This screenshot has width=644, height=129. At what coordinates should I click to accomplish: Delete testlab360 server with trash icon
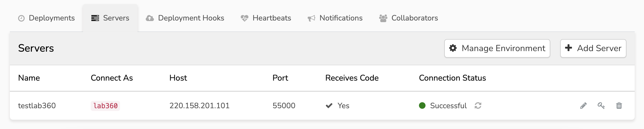[x=619, y=106]
